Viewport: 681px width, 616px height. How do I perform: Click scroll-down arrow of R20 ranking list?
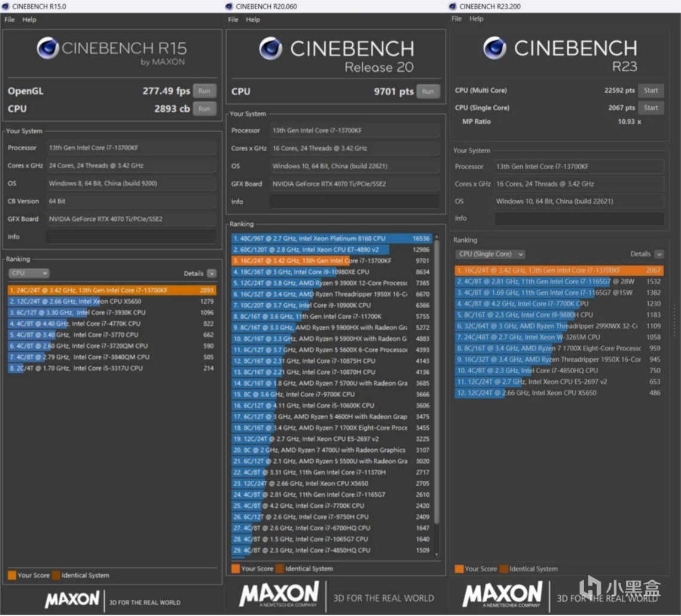tap(436, 555)
